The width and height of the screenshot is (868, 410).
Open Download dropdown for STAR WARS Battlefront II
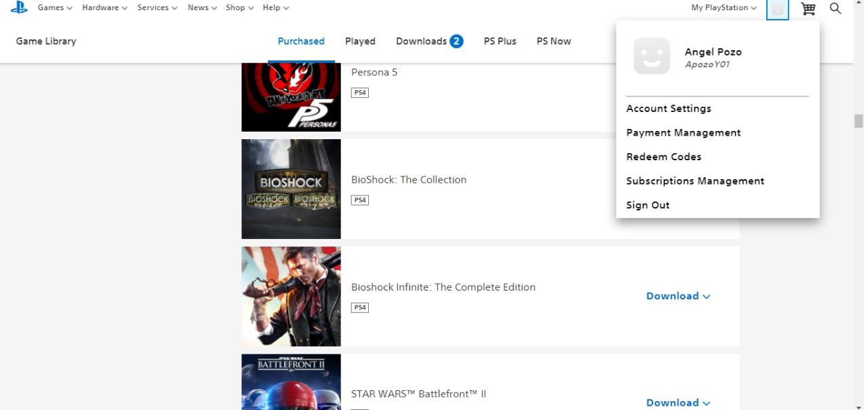678,403
